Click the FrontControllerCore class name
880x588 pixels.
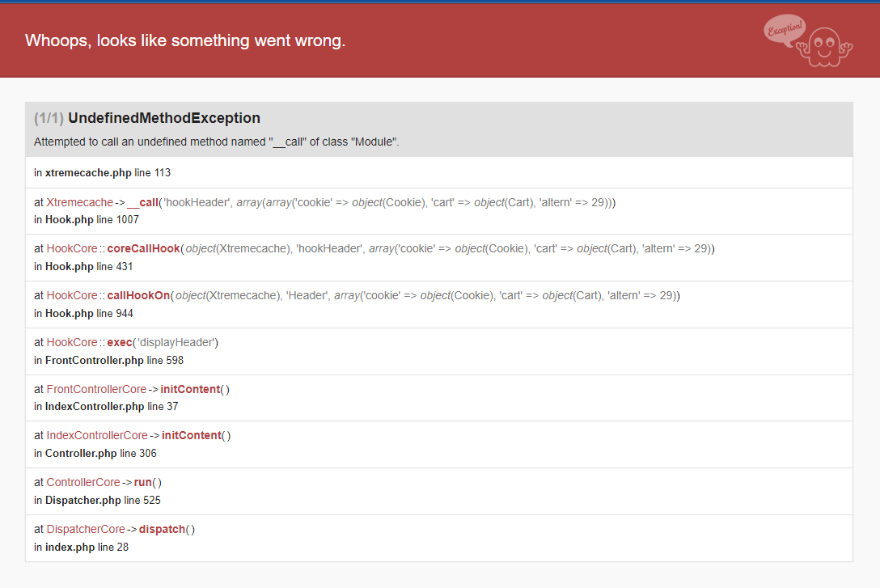(96, 389)
